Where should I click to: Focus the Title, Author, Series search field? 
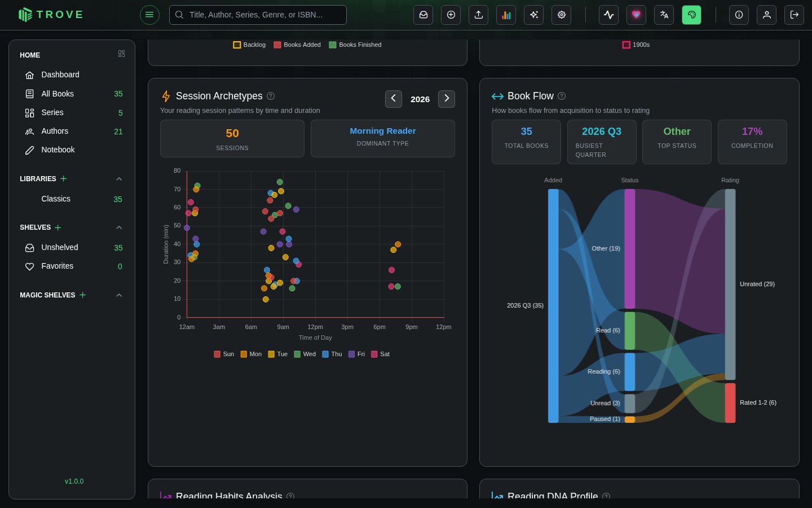pyautogui.click(x=258, y=15)
